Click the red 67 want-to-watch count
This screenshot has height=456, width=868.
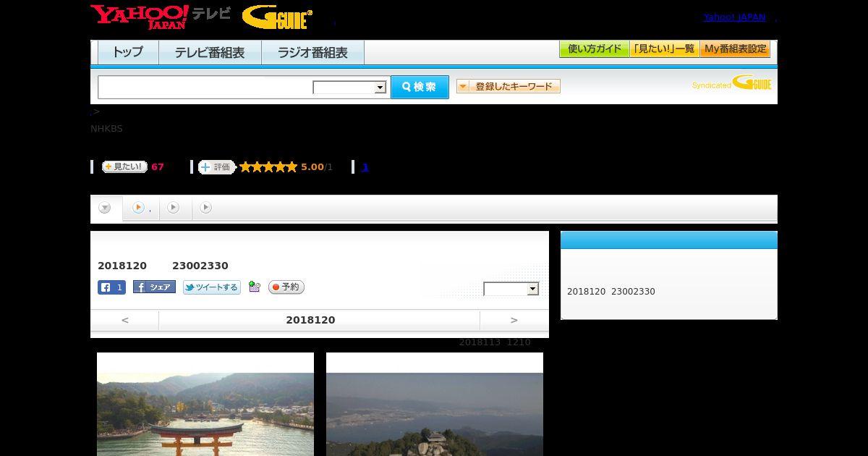point(158,167)
